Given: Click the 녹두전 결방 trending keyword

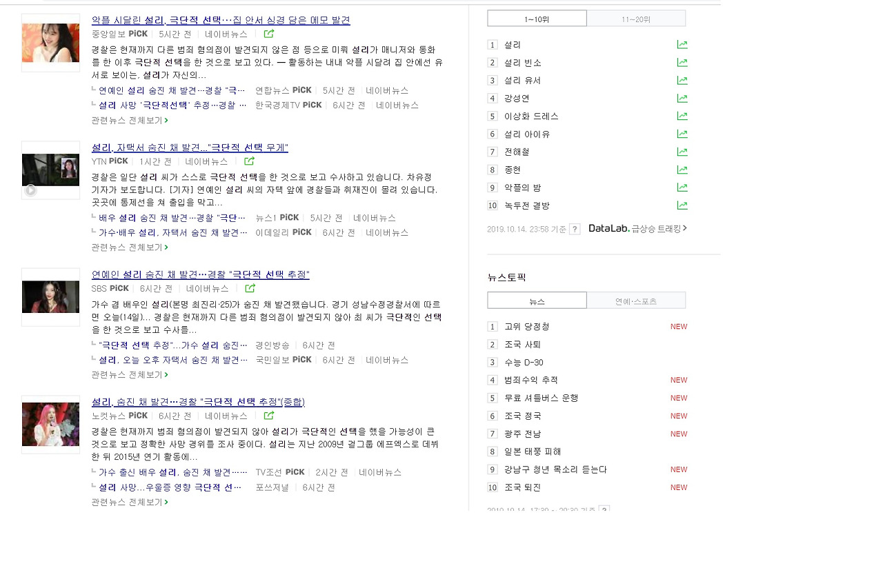Looking at the screenshot, I should 527,205.
